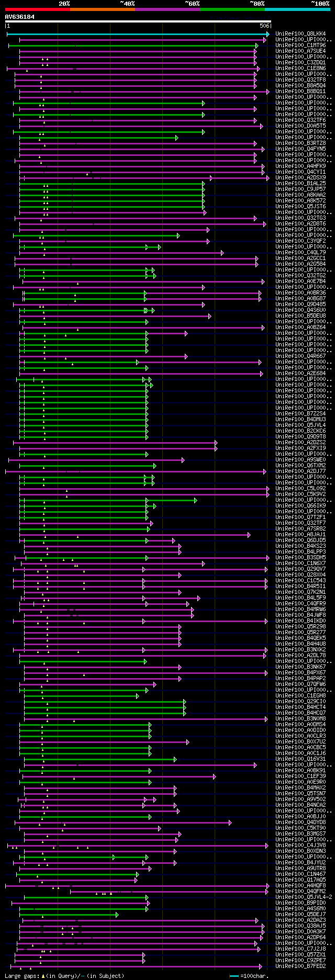Viewport: 335px width, 980px height.
Task: Select the UniRef100_C5L092 label
Action: pyautogui.click(x=300, y=489)
